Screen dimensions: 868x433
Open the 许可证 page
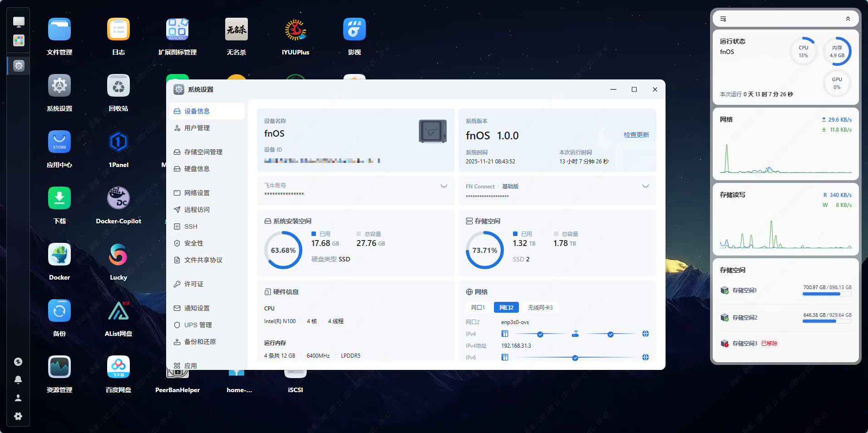click(207, 284)
